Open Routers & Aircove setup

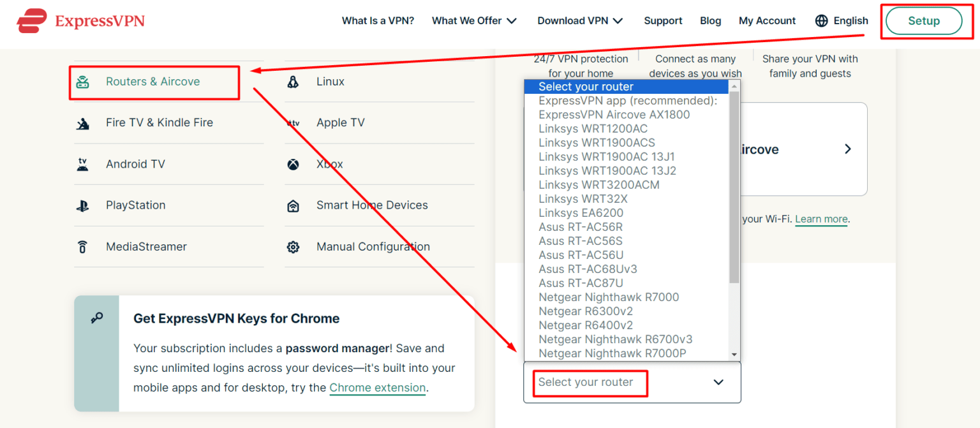[154, 82]
